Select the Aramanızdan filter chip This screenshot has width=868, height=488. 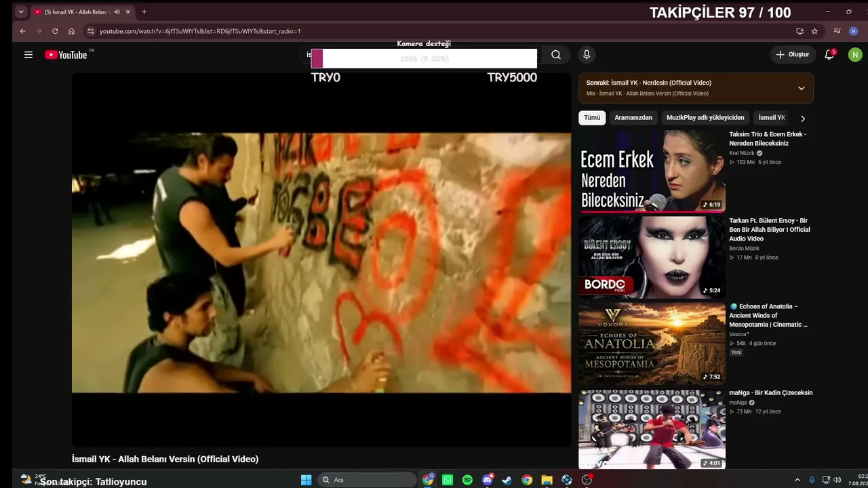point(633,118)
